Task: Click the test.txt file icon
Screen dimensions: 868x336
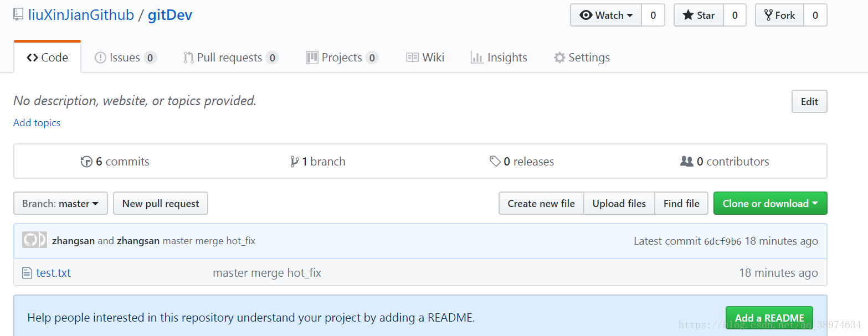Action: (x=27, y=273)
